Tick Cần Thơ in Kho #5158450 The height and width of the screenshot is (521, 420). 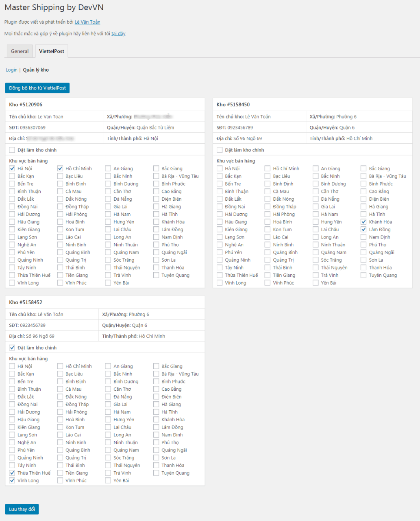(x=316, y=191)
